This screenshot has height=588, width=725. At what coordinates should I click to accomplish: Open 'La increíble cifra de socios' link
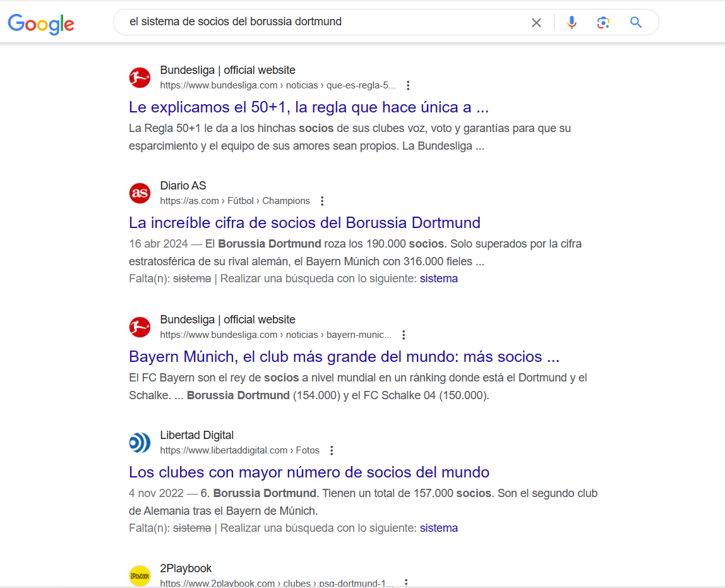[304, 223]
